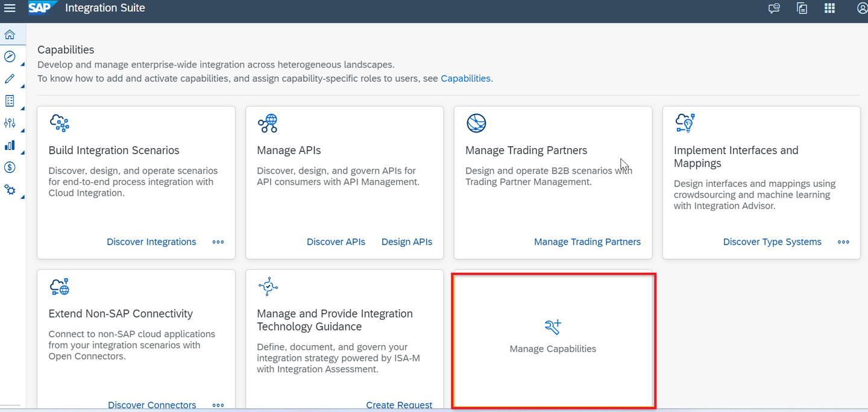Open the product switcher grid icon
The height and width of the screenshot is (412, 868).
coord(830,8)
